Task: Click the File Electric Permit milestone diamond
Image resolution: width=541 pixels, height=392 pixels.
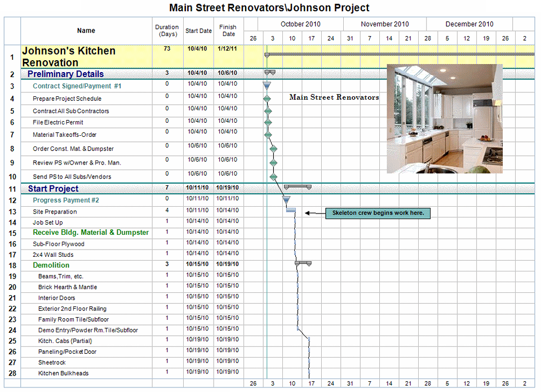Action: tap(268, 122)
